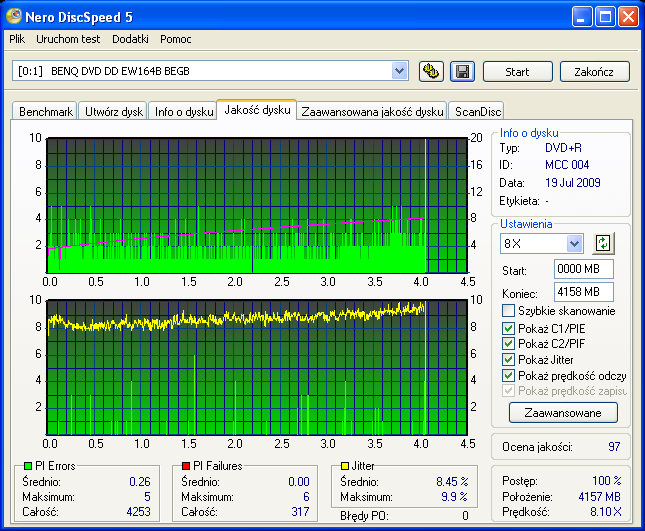645x531 pixels.
Task: Open the Plik menu
Action: coord(17,39)
